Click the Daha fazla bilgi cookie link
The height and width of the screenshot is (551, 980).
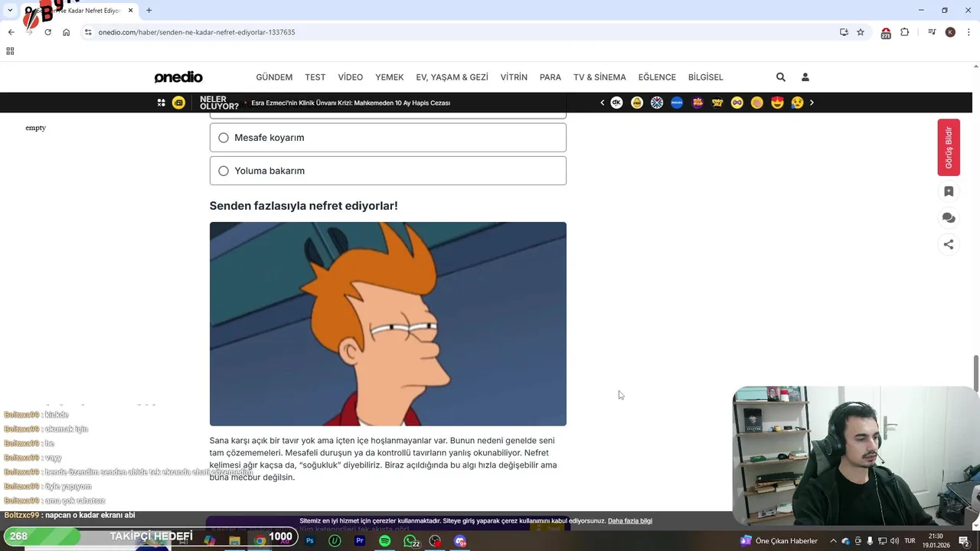[630, 521]
